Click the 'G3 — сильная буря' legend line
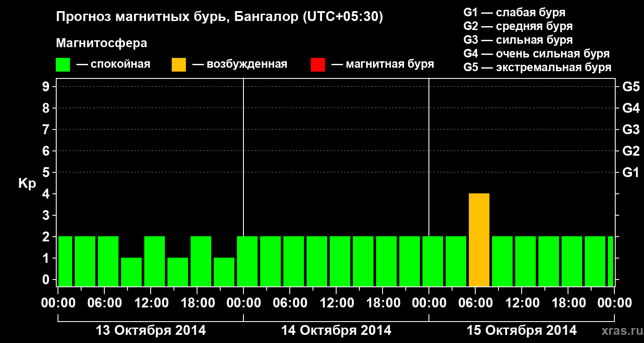This screenshot has height=343, width=644. 518,40
